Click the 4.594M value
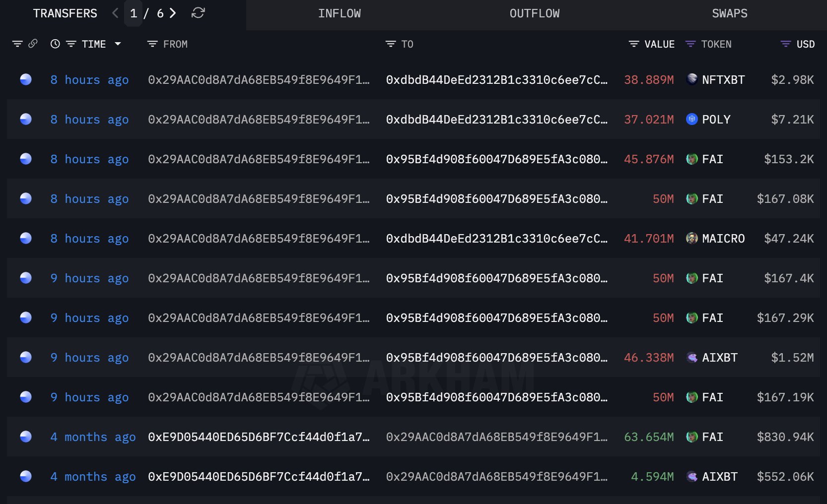The height and width of the screenshot is (504, 827). pyautogui.click(x=652, y=477)
